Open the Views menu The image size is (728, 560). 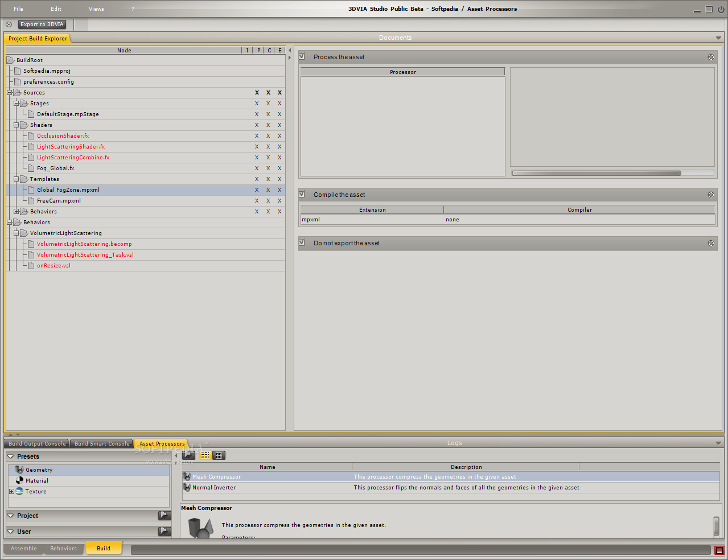[x=96, y=9]
